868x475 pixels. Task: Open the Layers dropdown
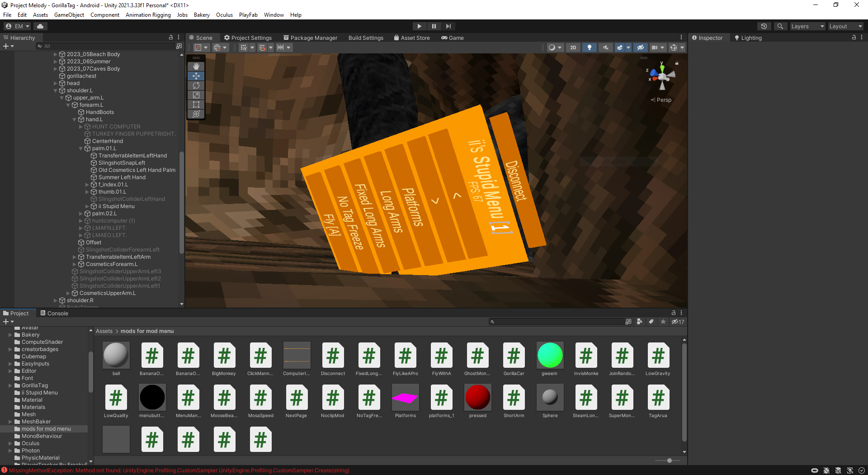click(807, 26)
